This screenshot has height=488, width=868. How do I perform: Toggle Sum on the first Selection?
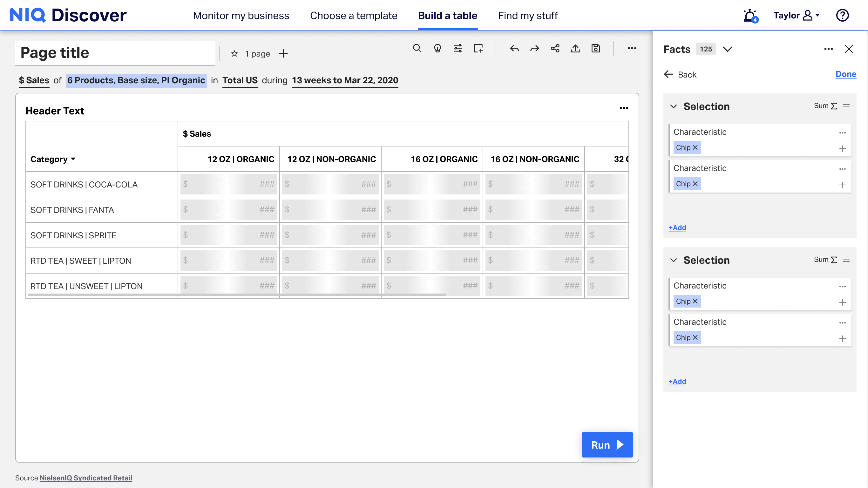(x=825, y=106)
